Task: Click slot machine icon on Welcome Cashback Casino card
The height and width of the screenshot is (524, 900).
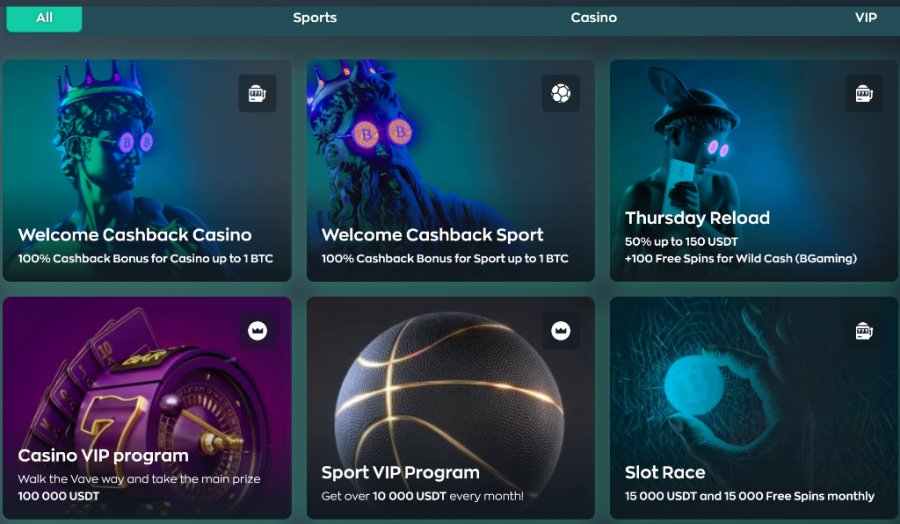Action: [x=257, y=94]
